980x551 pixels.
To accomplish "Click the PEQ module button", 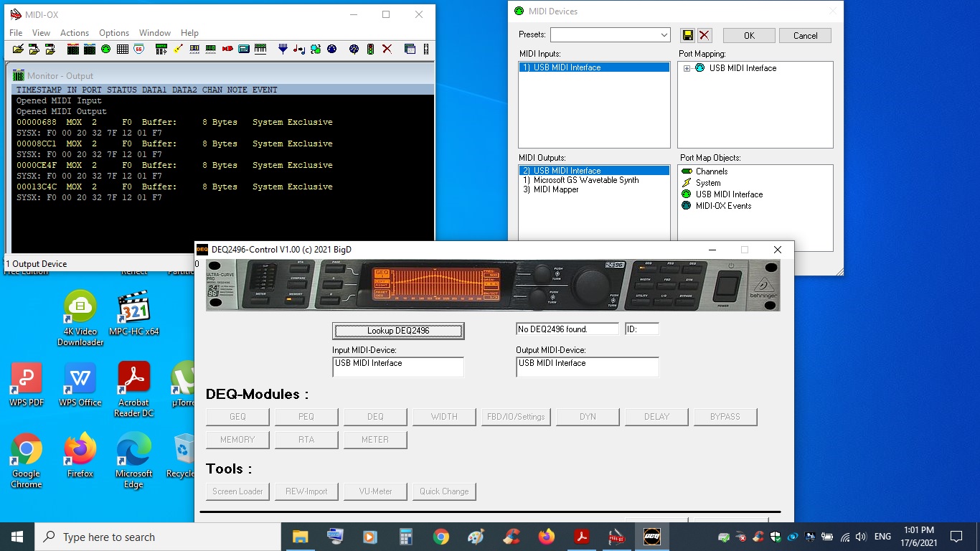I will point(306,417).
